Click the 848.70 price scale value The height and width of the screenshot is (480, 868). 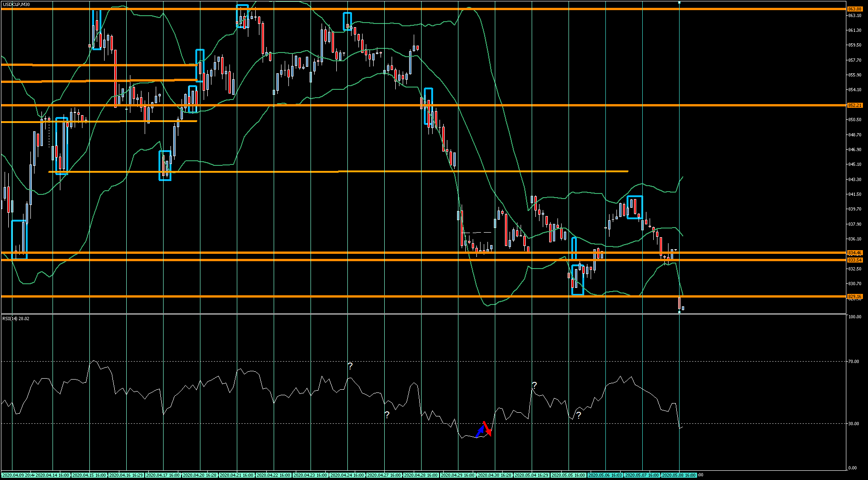(x=855, y=135)
